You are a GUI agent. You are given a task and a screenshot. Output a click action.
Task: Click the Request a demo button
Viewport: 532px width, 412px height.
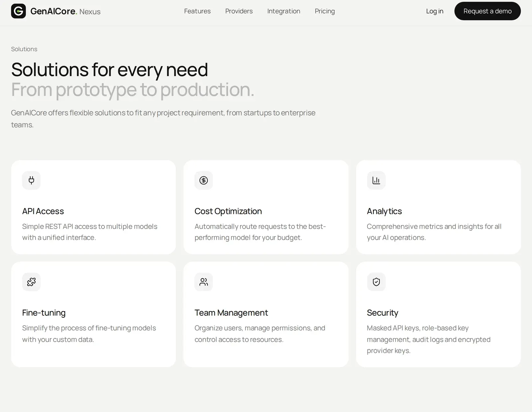[x=487, y=11]
